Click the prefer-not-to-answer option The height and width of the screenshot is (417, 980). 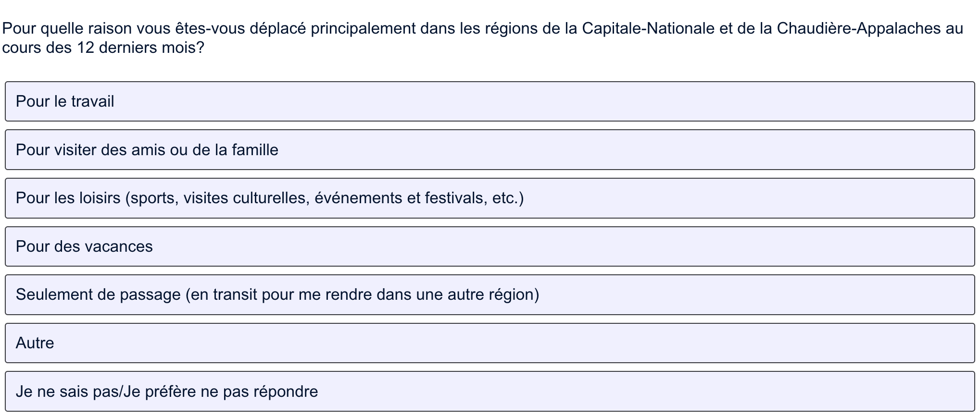coord(490,392)
